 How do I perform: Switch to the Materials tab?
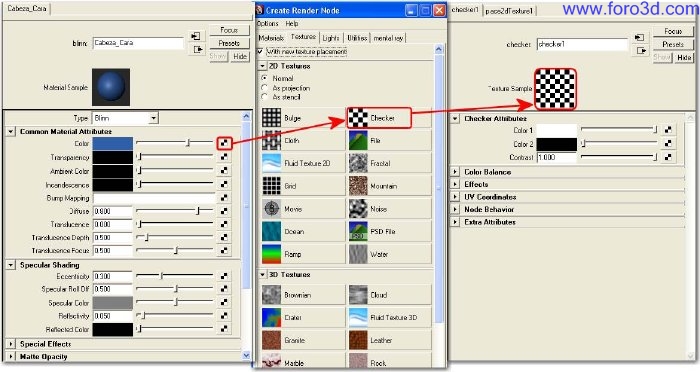[271, 38]
